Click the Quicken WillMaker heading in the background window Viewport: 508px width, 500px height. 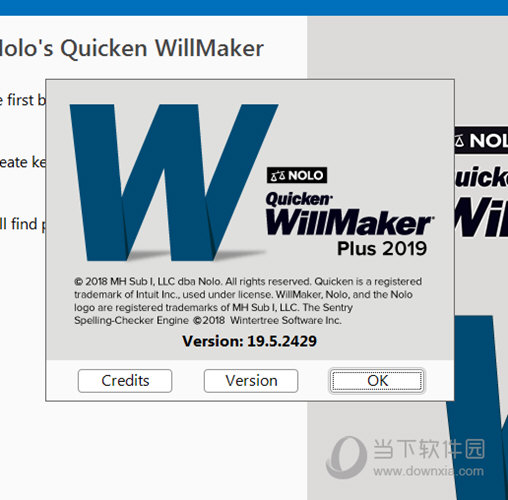(x=132, y=48)
